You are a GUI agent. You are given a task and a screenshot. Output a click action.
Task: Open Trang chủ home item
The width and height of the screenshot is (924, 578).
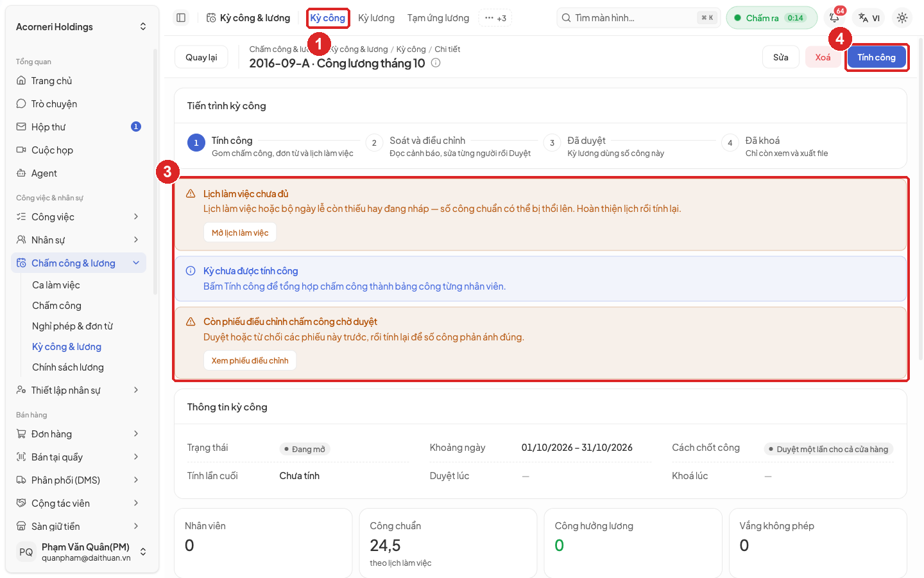click(x=79, y=81)
